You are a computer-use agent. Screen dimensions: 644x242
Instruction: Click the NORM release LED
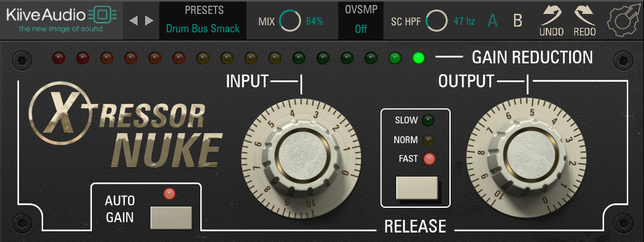tap(428, 140)
